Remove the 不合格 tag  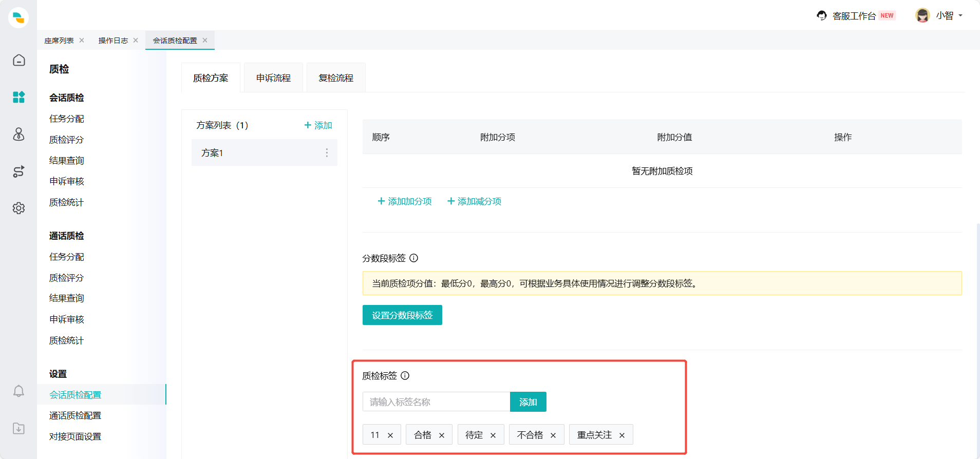553,435
